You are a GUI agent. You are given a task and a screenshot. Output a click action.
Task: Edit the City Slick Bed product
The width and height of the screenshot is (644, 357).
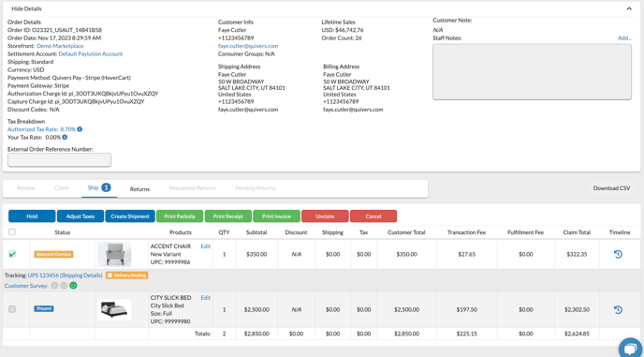[206, 297]
